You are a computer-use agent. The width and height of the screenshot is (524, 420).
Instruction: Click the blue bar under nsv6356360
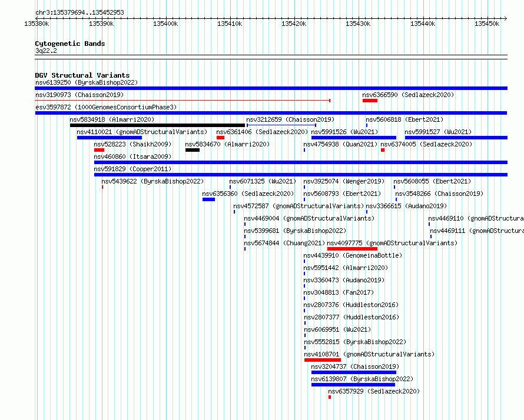coord(208,199)
